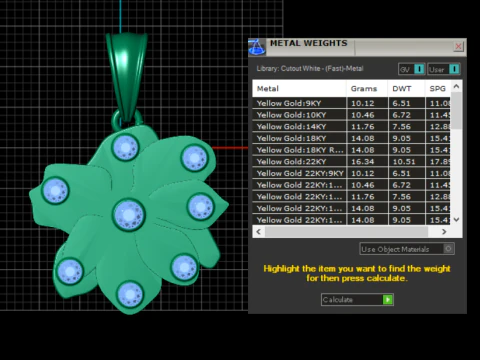Select the Yellow Gold:18KY R... row
The image size is (480, 360).
(351, 150)
